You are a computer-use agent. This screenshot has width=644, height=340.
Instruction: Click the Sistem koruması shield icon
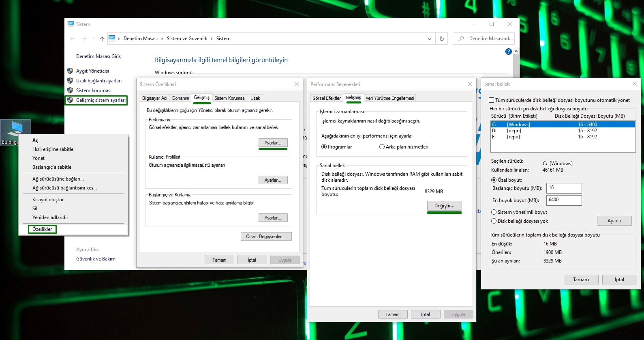coord(70,90)
